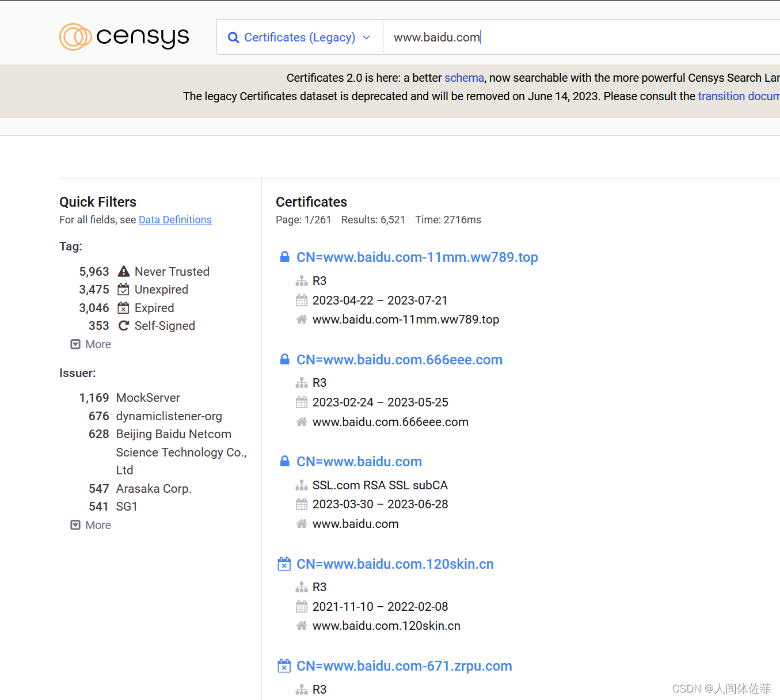The height and width of the screenshot is (700, 780).
Task: Open the Data Definitions link
Action: tap(175, 220)
